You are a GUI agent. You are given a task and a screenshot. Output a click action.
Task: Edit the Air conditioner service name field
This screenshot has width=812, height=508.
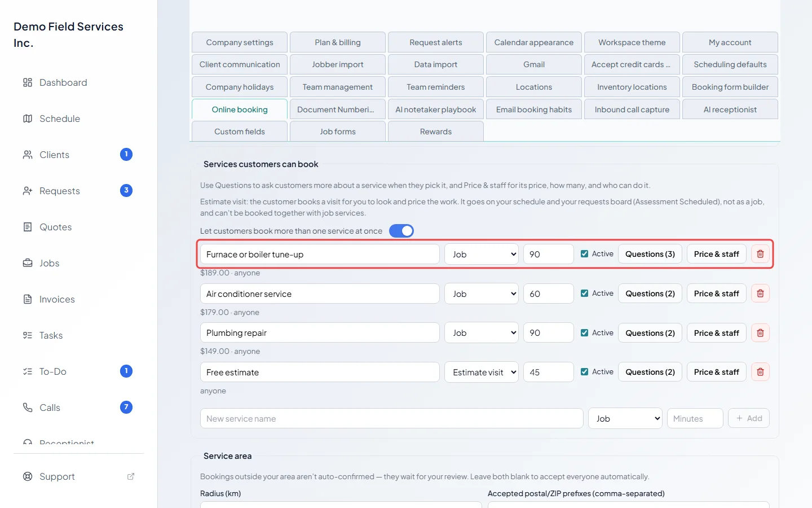click(320, 294)
